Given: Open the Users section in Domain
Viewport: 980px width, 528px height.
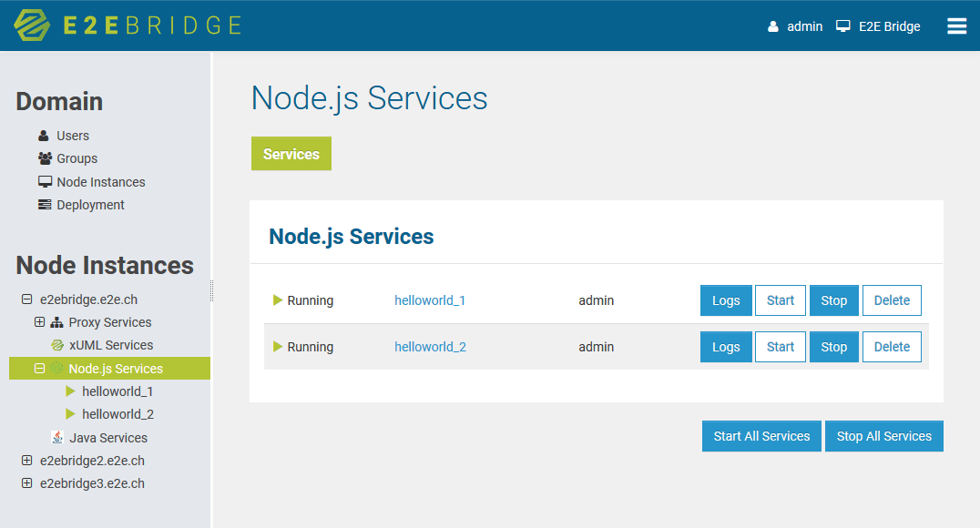Looking at the screenshot, I should click(x=71, y=135).
